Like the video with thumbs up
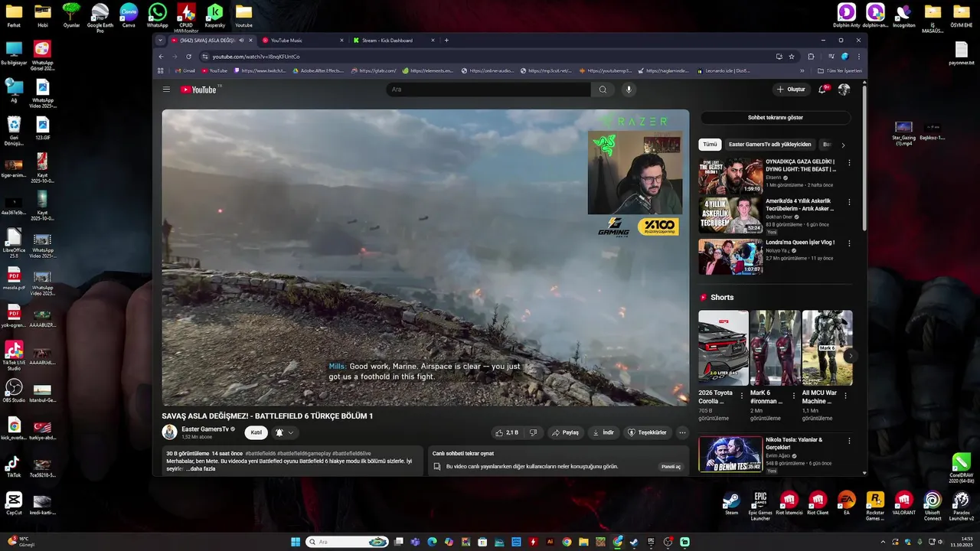The width and height of the screenshot is (980, 551). 507,432
